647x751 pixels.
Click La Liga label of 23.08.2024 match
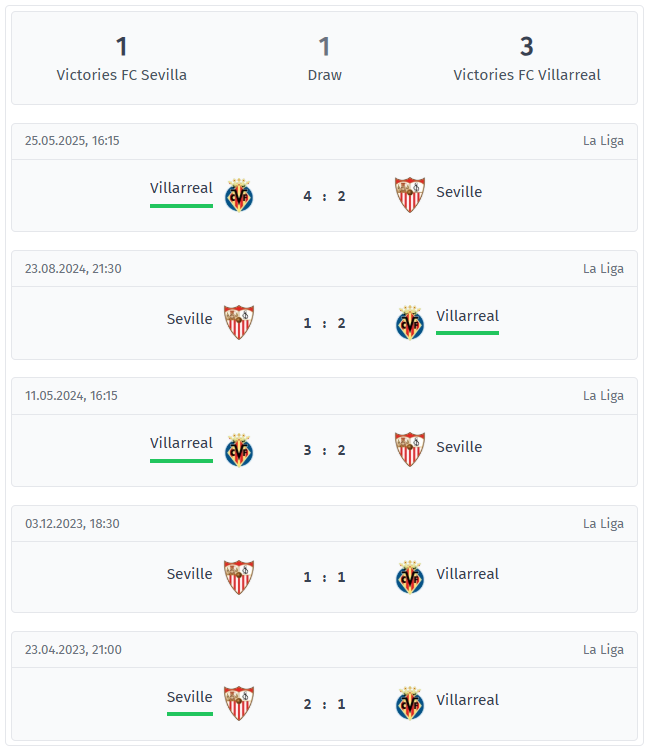(603, 269)
